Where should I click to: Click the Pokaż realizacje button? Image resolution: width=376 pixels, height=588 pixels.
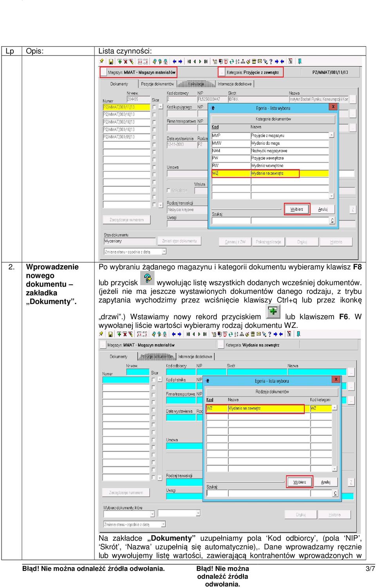coord(268,242)
